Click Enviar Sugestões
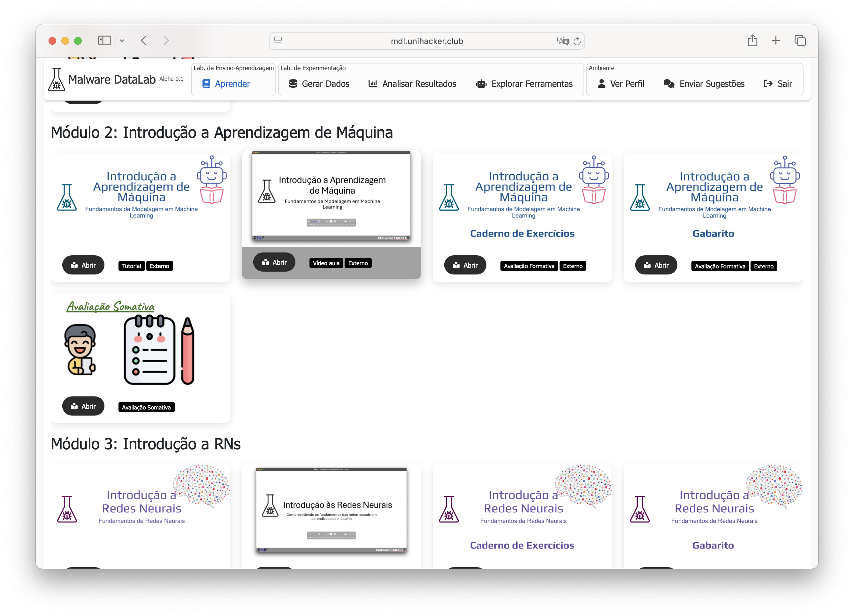Image resolution: width=854 pixels, height=616 pixels. click(x=704, y=84)
